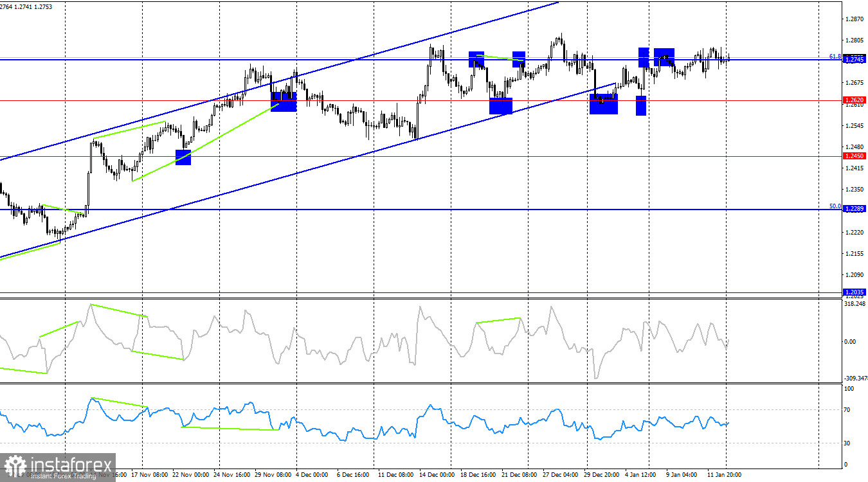Click the 22 Nov 00:00 time label
868x482 pixels.
click(191, 475)
